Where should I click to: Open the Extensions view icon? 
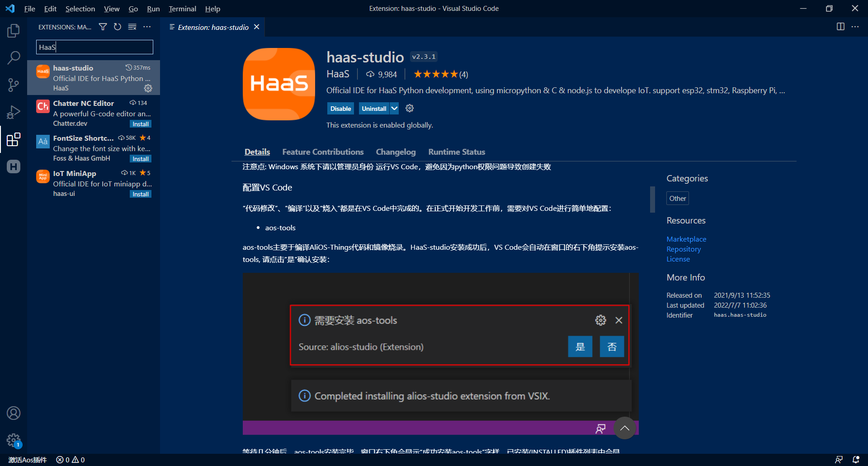tap(14, 139)
